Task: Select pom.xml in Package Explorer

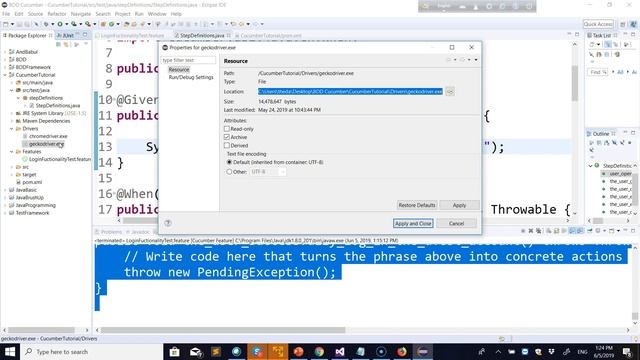Action: coord(32,182)
